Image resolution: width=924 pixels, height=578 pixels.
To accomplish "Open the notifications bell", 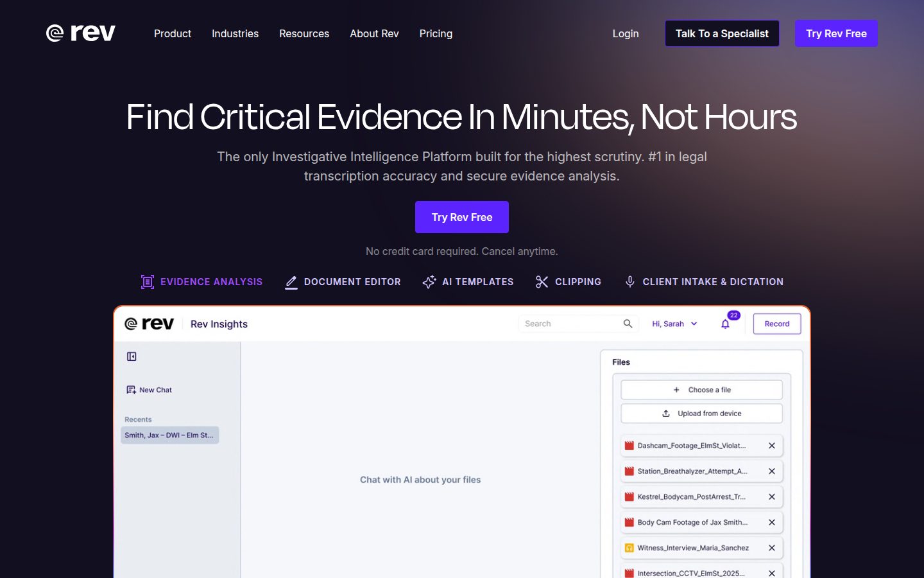I will [726, 324].
